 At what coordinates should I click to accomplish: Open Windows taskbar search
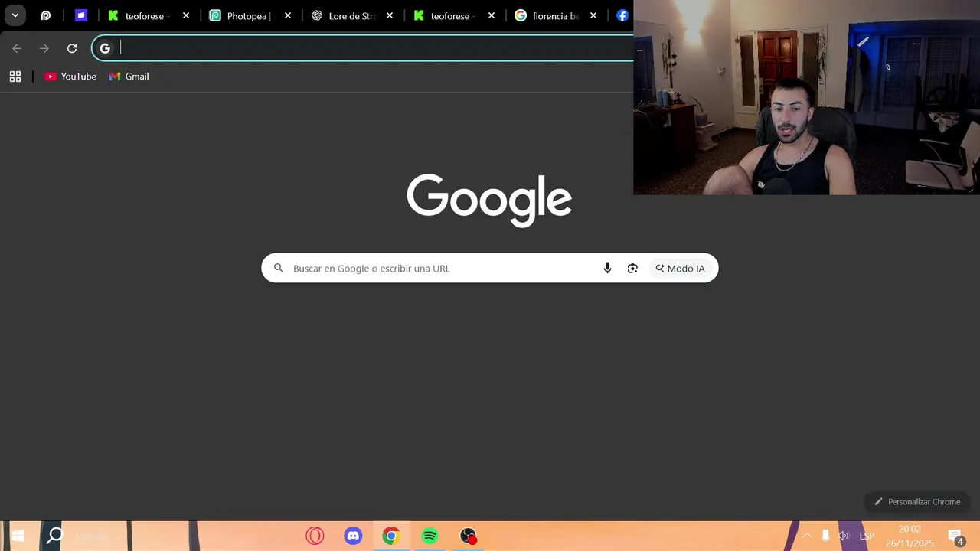click(55, 536)
